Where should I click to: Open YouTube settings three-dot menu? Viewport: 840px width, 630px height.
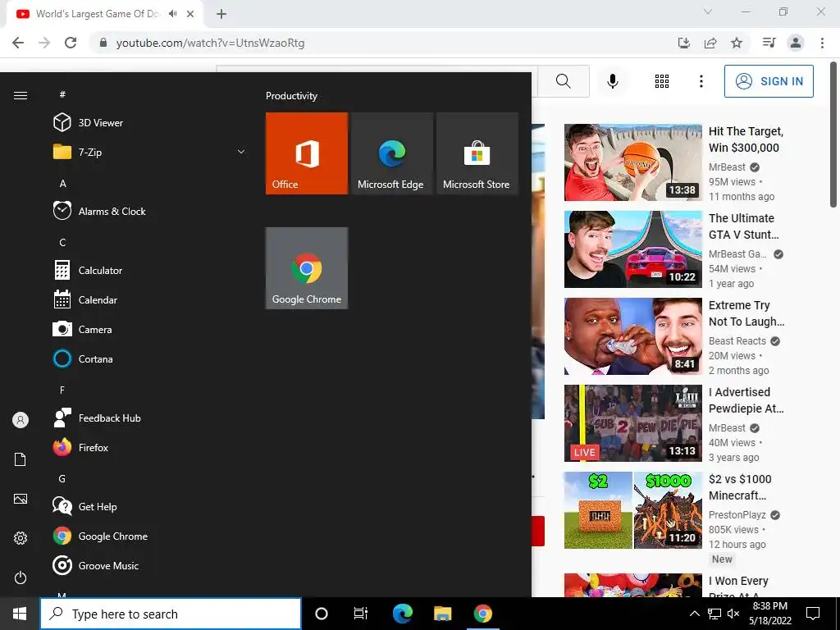pos(701,81)
